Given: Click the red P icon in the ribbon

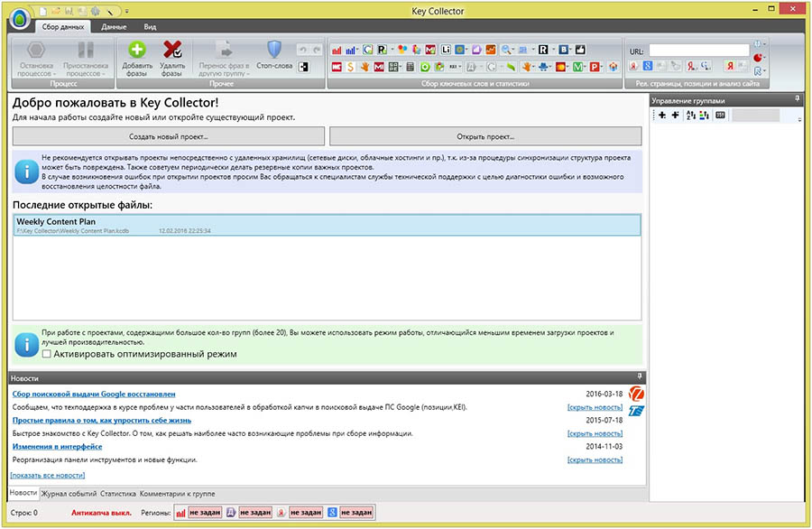Looking at the screenshot, I should click(594, 67).
